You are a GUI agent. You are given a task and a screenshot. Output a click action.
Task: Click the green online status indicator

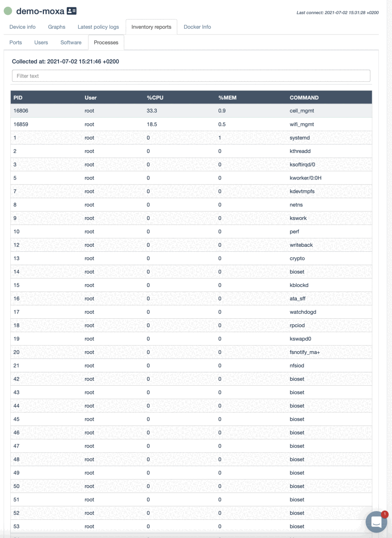click(8, 11)
